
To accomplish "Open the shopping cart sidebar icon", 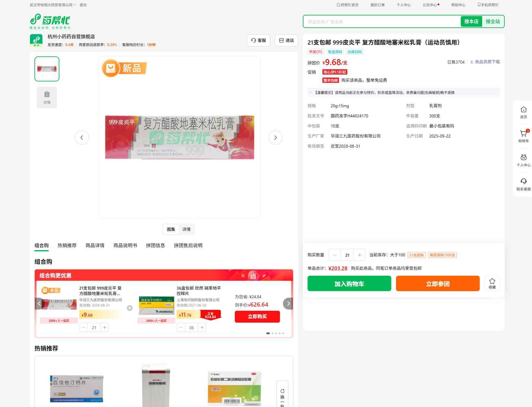I will (523, 134).
